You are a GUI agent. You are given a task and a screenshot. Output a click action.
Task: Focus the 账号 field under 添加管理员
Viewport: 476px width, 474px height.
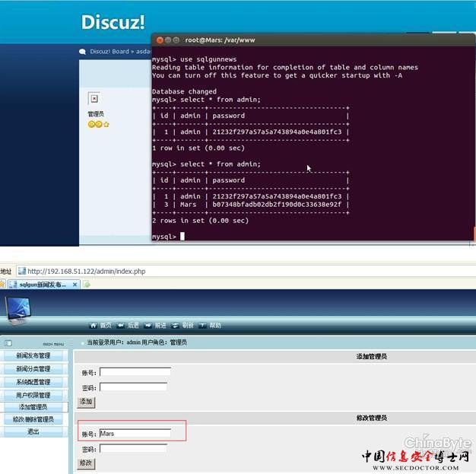(x=135, y=372)
